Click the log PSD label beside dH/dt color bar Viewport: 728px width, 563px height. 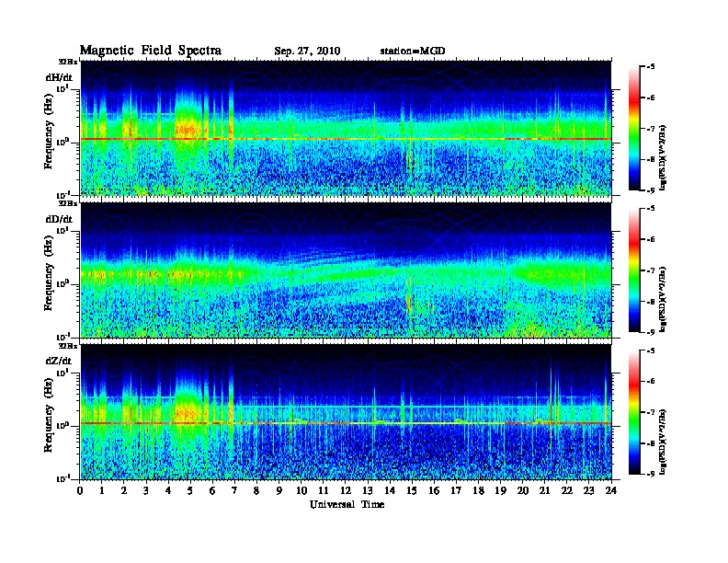(664, 157)
